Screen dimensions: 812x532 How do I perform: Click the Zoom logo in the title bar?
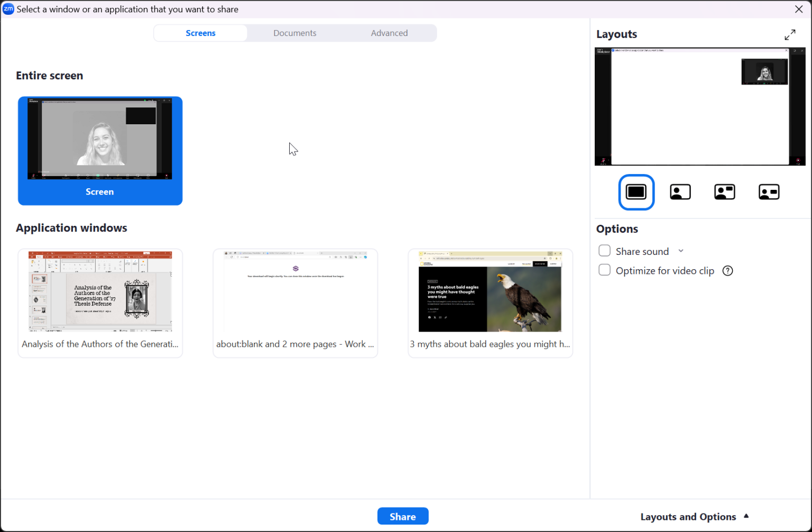[x=8, y=9]
